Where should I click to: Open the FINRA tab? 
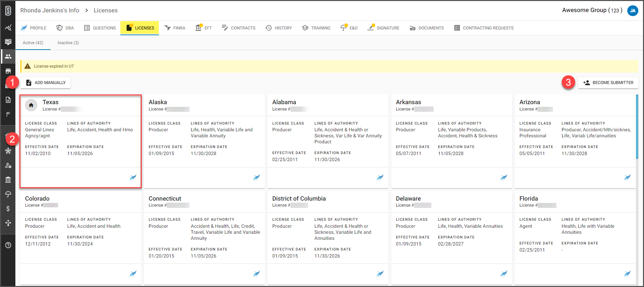pyautogui.click(x=175, y=28)
